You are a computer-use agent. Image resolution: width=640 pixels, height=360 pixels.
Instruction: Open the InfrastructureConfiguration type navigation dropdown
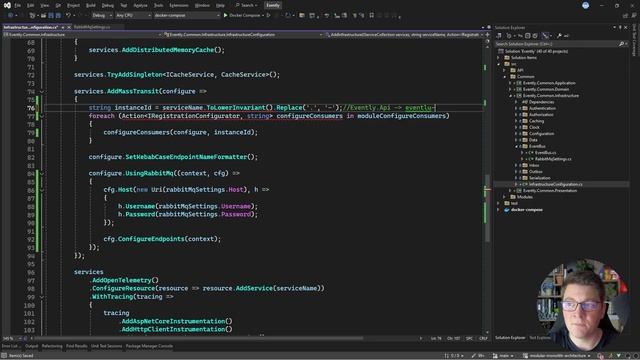pyautogui.click(x=243, y=35)
